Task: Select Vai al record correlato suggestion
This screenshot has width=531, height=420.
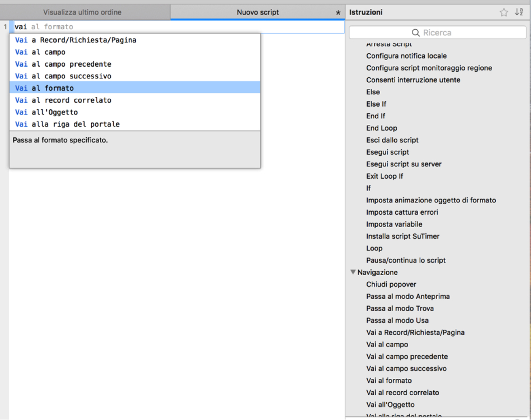Action: pos(135,100)
